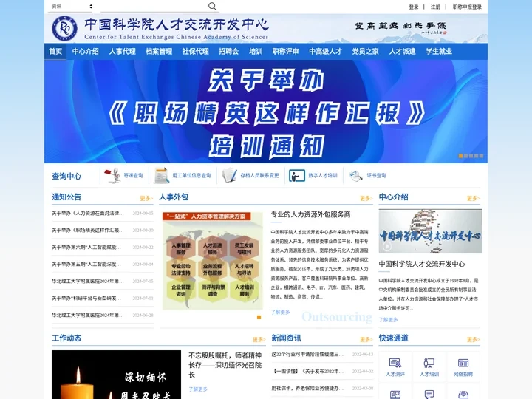This screenshot has height=399, width=532.
Task: Click 更多 beside 人事外包
Action: pyautogui.click(x=366, y=198)
